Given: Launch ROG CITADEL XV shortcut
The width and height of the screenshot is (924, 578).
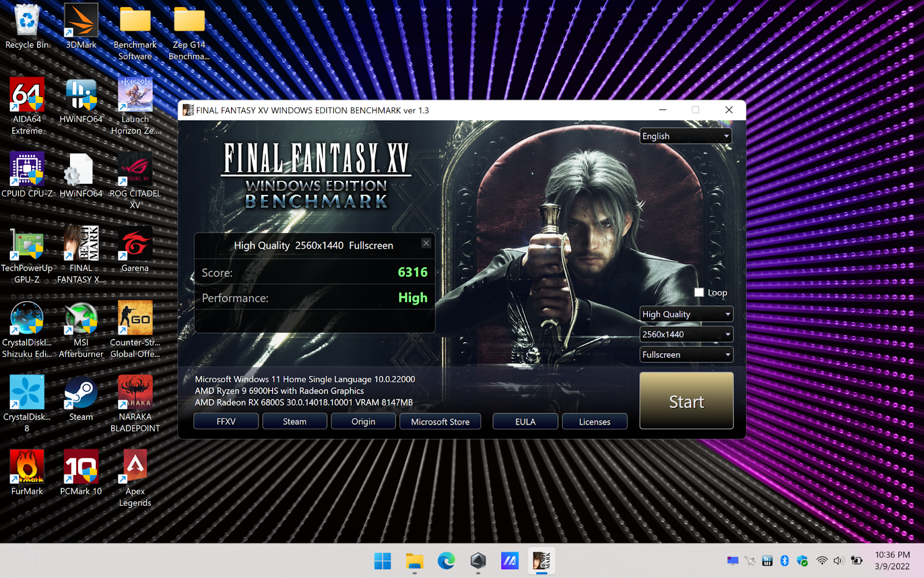Looking at the screenshot, I should click(x=135, y=181).
